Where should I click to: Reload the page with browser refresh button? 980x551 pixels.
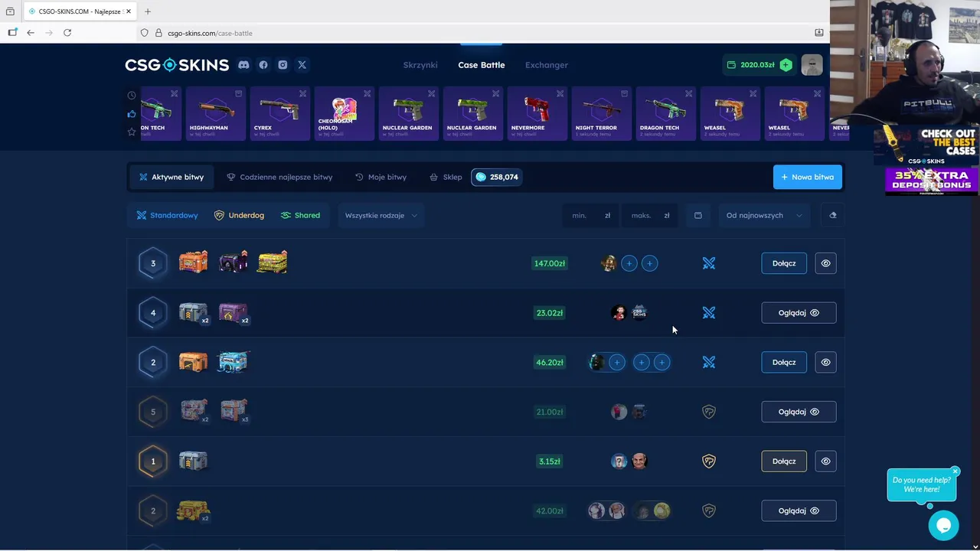(67, 33)
